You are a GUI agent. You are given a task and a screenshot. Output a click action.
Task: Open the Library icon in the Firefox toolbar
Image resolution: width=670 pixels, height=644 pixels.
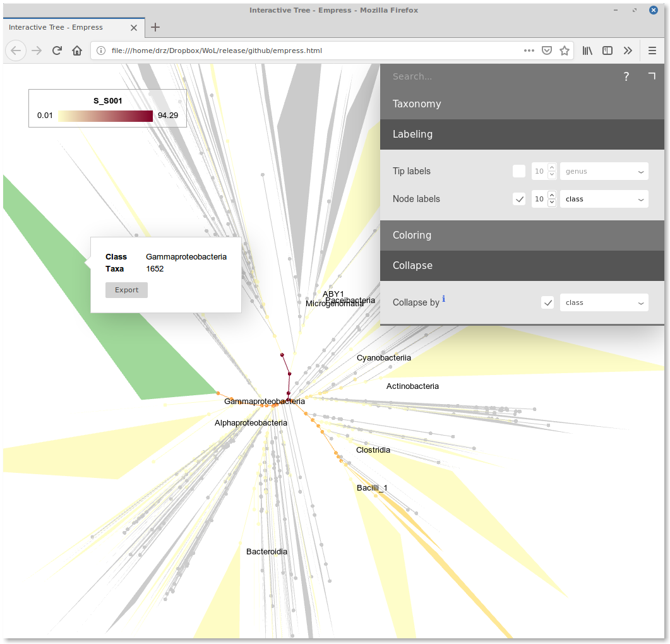pos(587,51)
